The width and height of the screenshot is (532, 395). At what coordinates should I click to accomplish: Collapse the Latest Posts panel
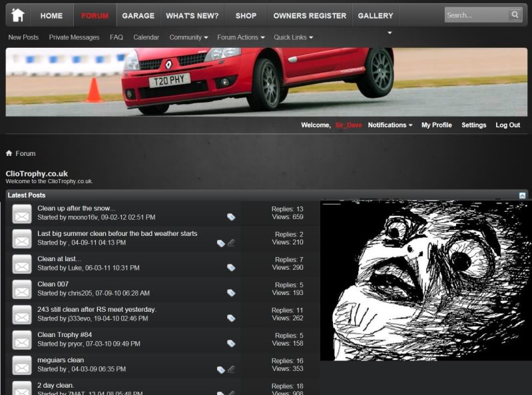[x=522, y=195]
